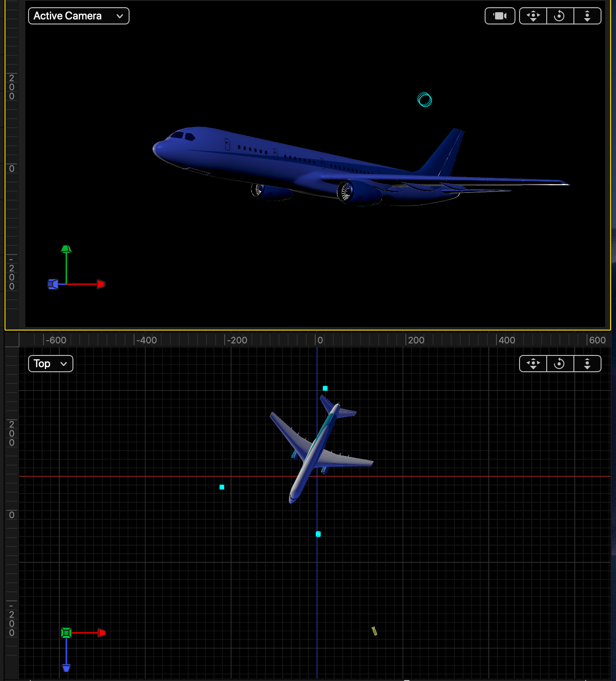Click the green Y axis arrow in camera view

pos(66,249)
